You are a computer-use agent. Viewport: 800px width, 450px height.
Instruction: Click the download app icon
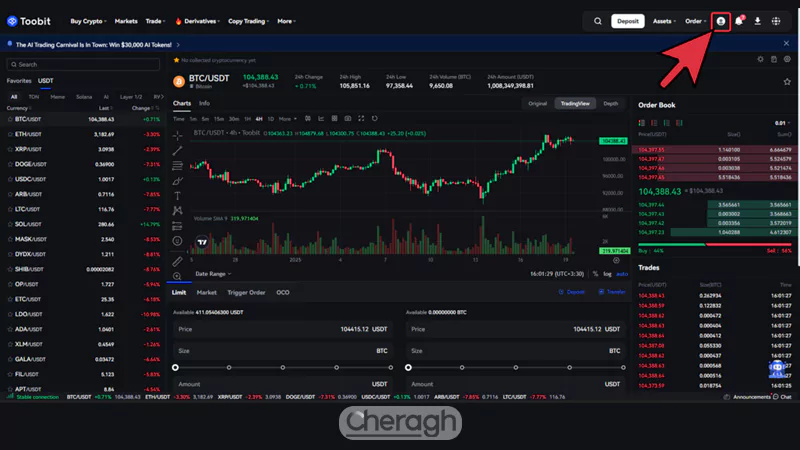pyautogui.click(x=757, y=20)
